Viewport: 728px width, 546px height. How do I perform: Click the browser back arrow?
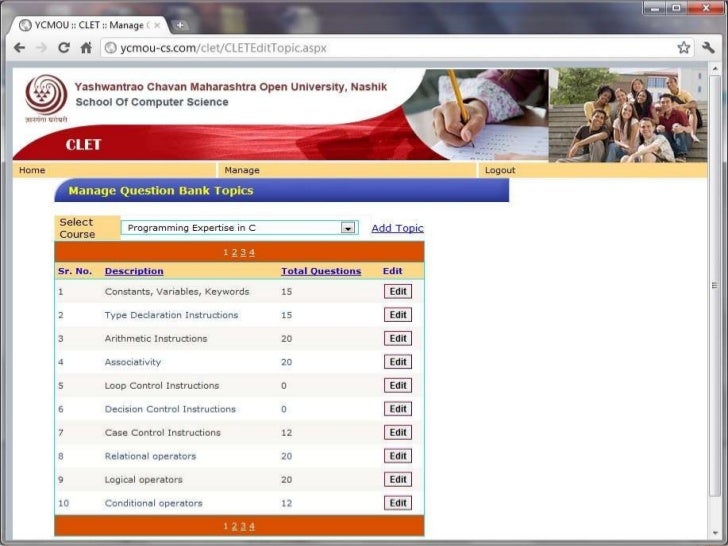[19, 47]
